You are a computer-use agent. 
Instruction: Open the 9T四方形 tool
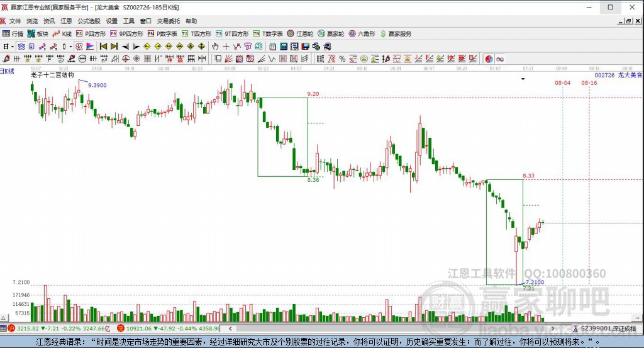click(x=233, y=34)
